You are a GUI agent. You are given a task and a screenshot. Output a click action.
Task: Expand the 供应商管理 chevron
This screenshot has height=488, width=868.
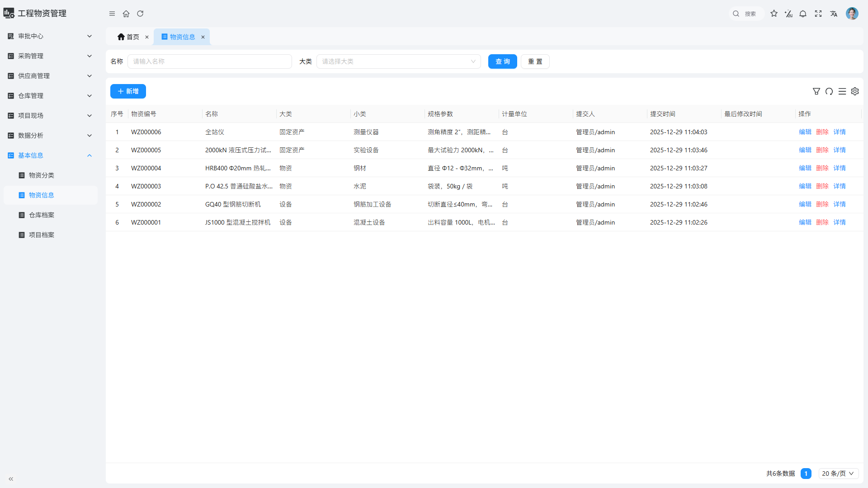(90, 76)
